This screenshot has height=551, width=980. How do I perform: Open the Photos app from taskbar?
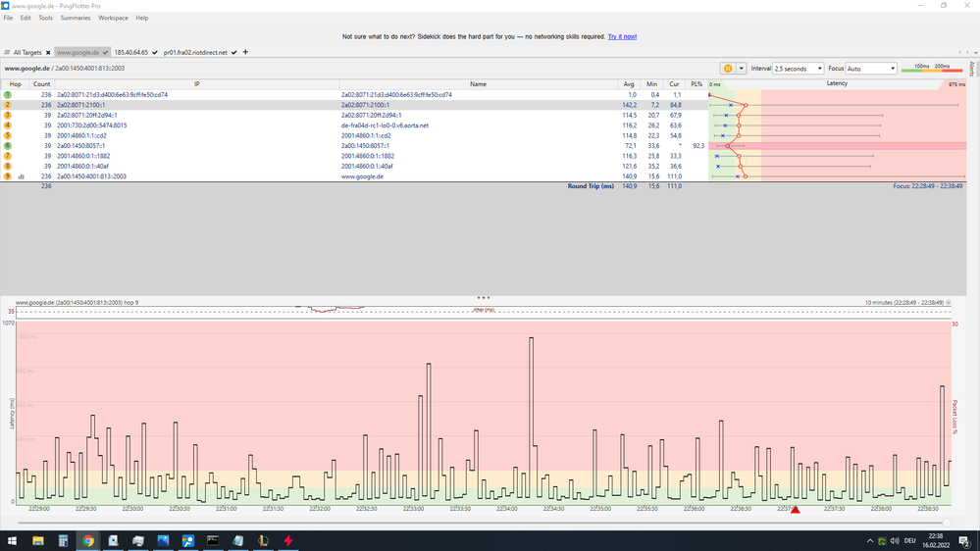click(163, 541)
